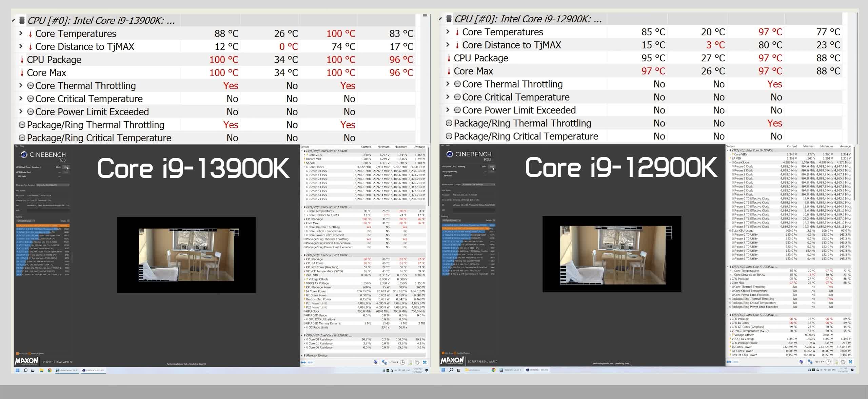The height and width of the screenshot is (399, 868).
Task: Click HWiNFO expand-columns arrows in 13900K sensor window
Action: [x=303, y=362]
